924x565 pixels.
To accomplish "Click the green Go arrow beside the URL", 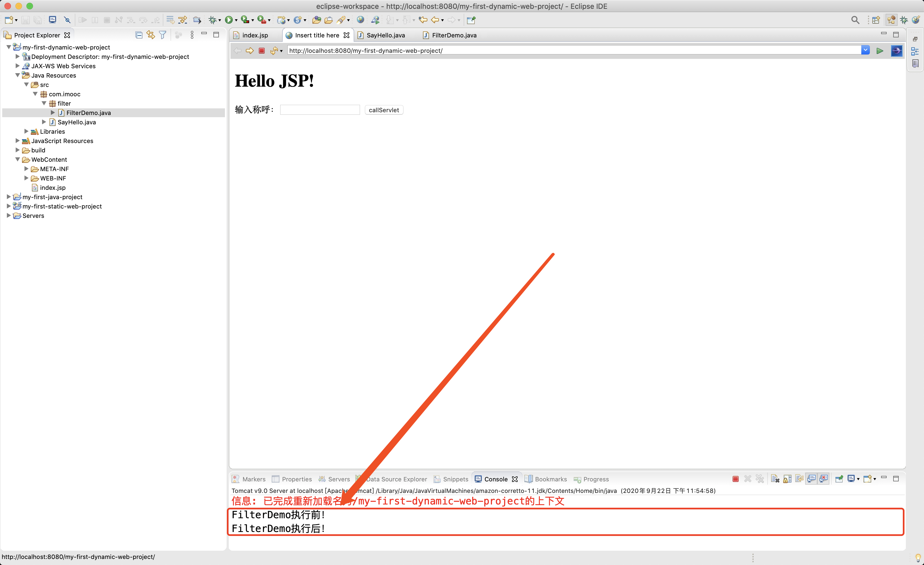I will 879,51.
